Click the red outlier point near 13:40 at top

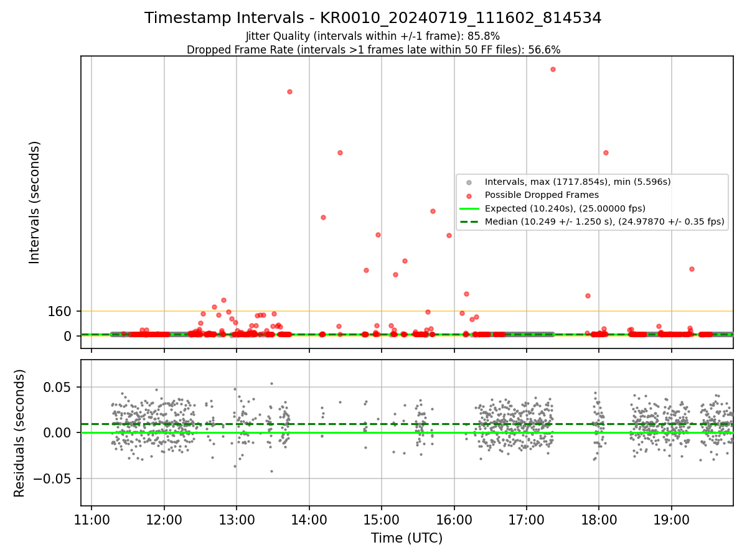point(289,91)
